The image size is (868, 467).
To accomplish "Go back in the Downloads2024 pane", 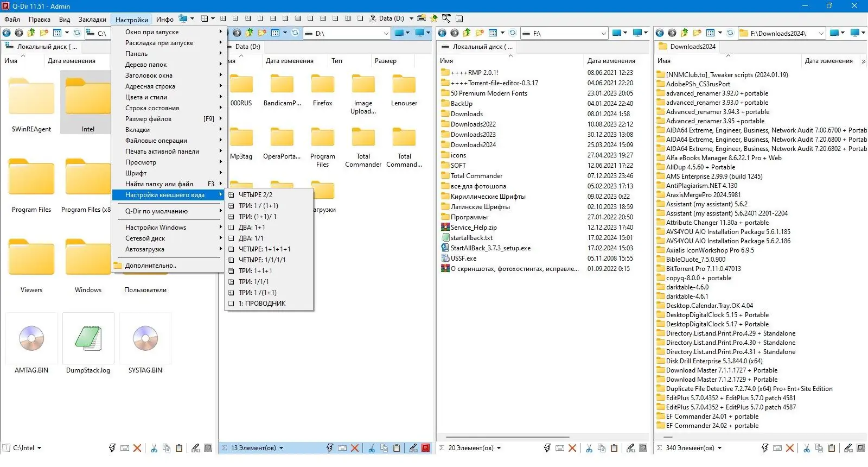I will pos(660,33).
